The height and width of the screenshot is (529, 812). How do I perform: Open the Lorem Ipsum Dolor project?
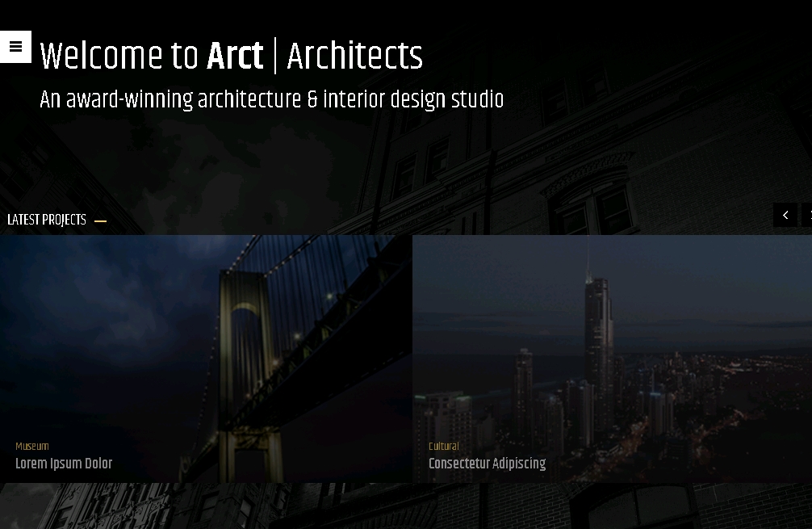tap(64, 464)
